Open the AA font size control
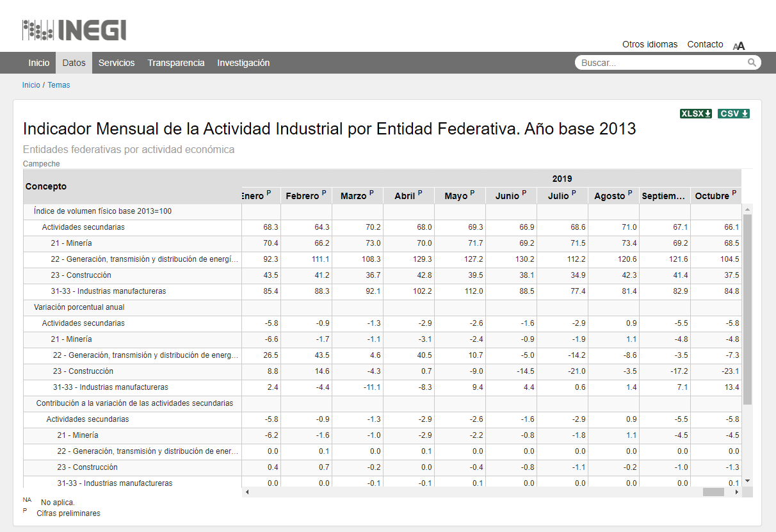The width and height of the screenshot is (776, 532). [739, 45]
